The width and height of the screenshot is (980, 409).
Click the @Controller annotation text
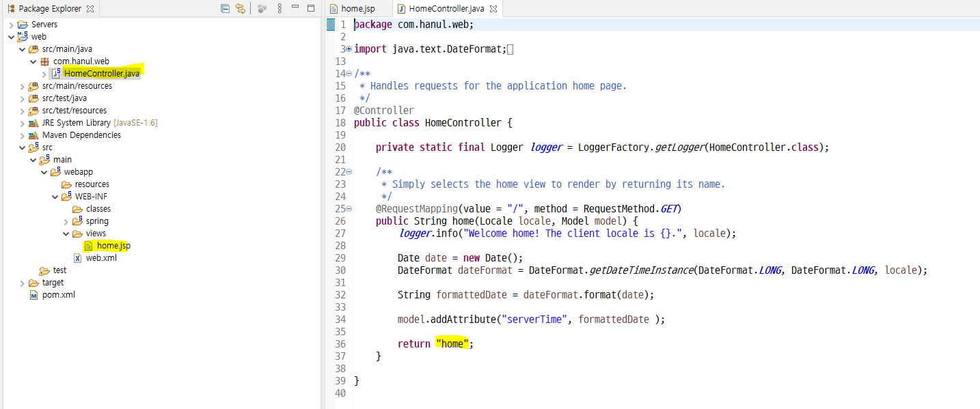[384, 111]
